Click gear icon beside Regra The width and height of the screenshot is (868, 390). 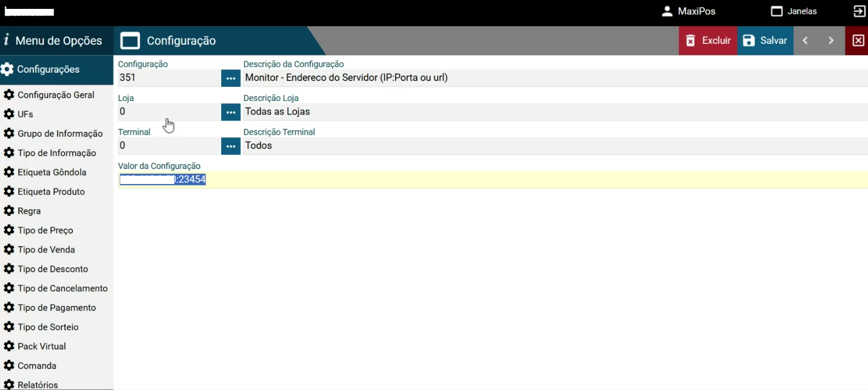[x=9, y=211]
